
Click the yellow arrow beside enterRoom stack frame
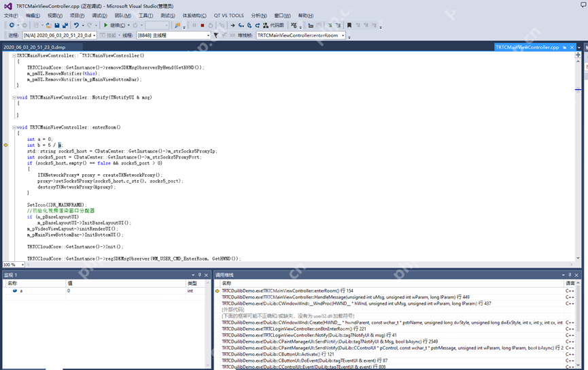coord(217,291)
